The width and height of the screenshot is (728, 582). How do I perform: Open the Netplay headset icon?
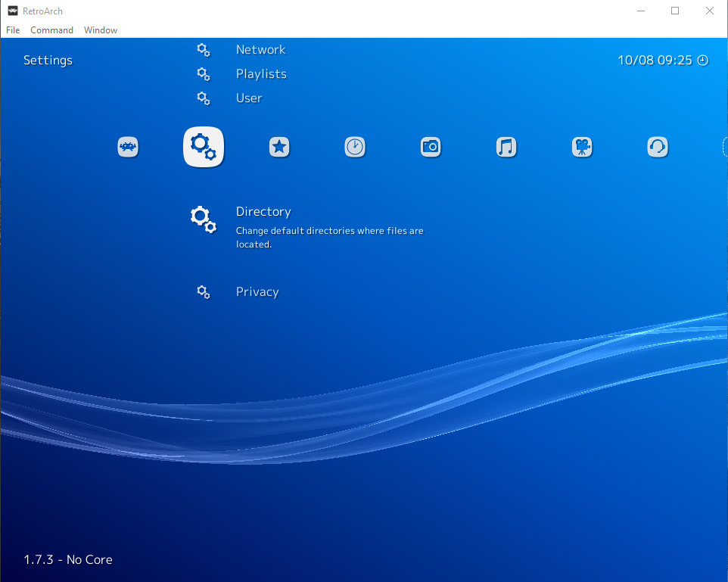point(658,147)
